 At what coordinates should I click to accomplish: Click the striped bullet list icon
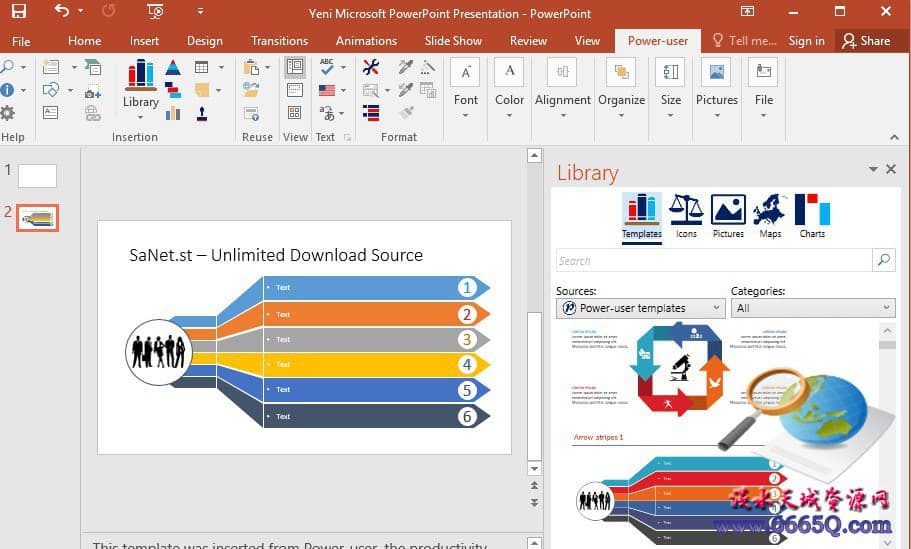click(x=371, y=113)
